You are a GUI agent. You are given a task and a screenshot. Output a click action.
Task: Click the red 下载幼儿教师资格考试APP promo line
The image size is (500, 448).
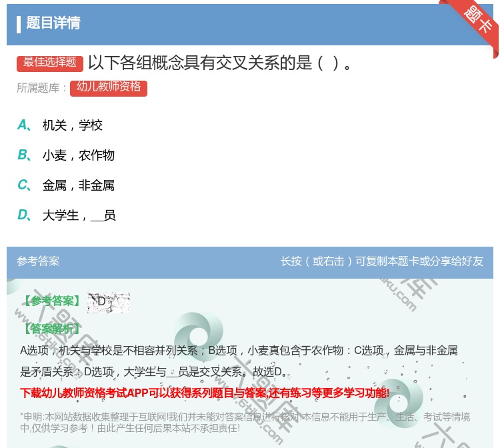[x=205, y=393]
